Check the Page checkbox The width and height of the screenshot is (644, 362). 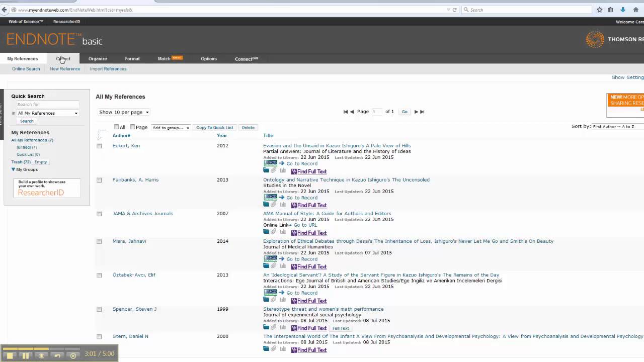click(133, 127)
